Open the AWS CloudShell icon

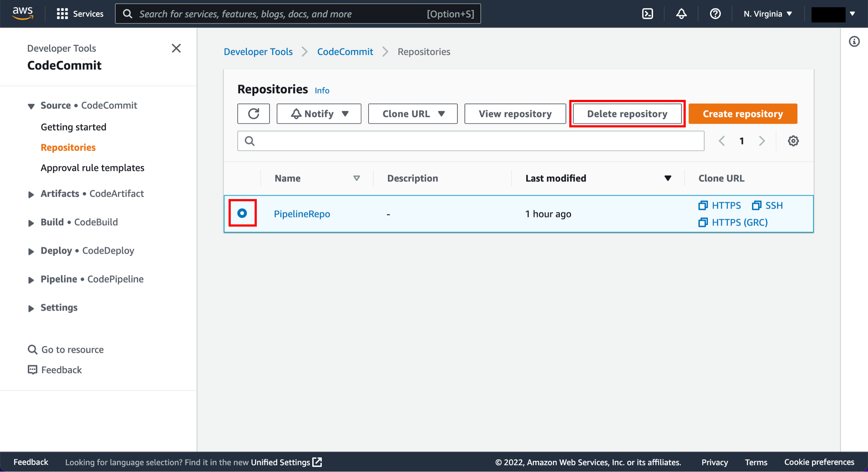(x=647, y=14)
